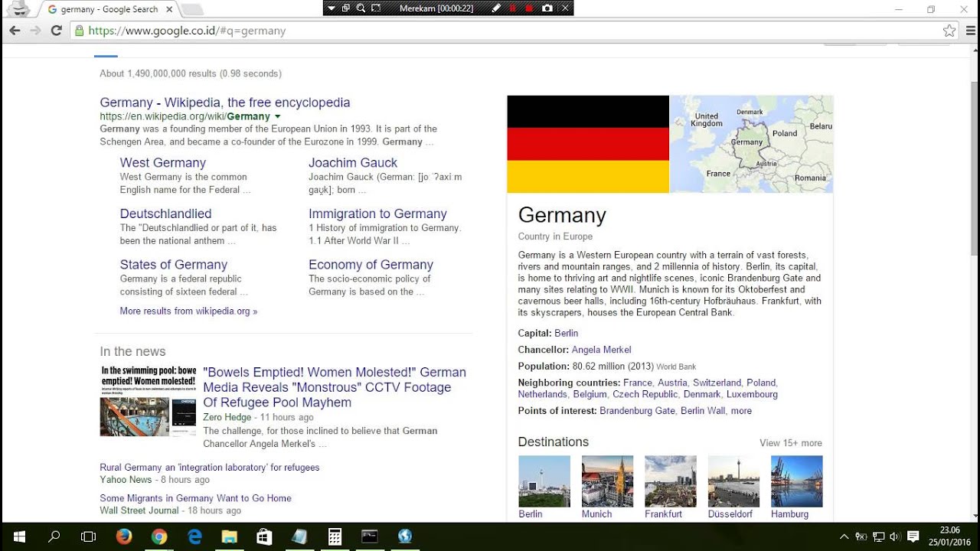Click 'Brandenburg Gate' point of interest
This screenshot has height=551, width=980.
(637, 411)
